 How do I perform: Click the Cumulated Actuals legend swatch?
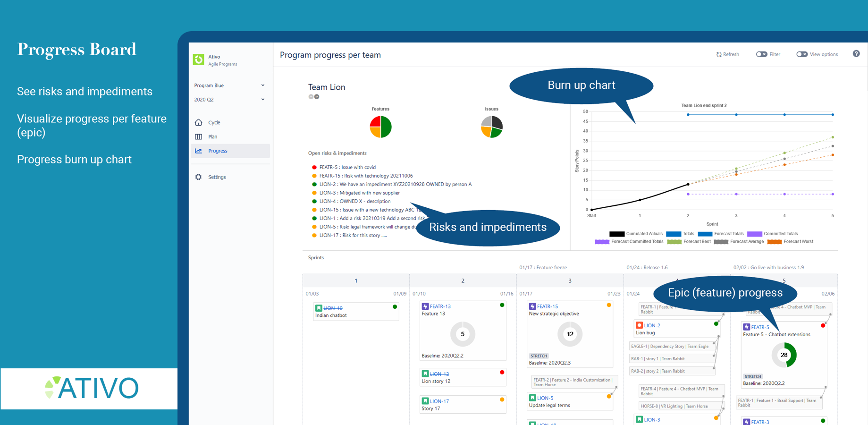pyautogui.click(x=616, y=234)
